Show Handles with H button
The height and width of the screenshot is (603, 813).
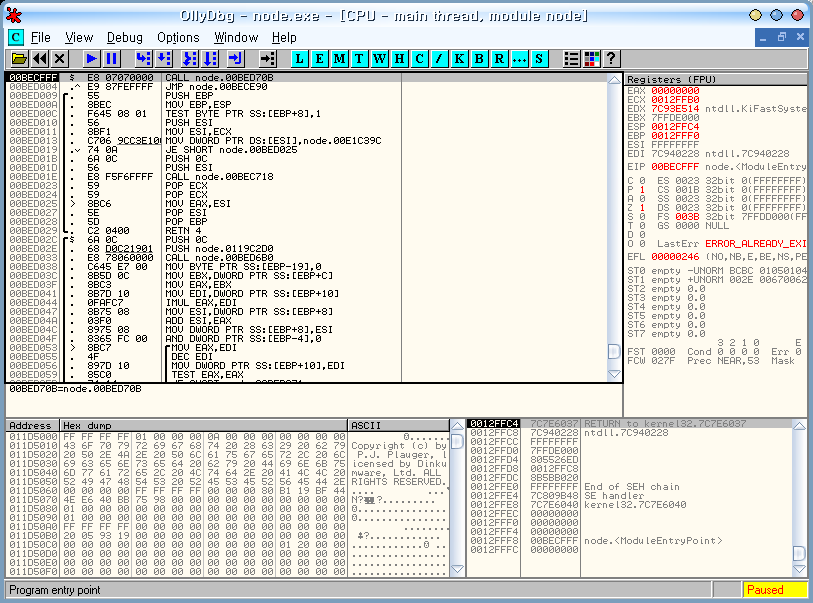click(x=399, y=59)
